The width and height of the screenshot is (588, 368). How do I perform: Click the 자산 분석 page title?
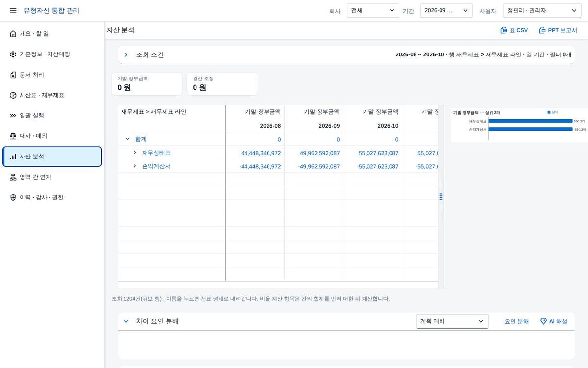click(121, 30)
